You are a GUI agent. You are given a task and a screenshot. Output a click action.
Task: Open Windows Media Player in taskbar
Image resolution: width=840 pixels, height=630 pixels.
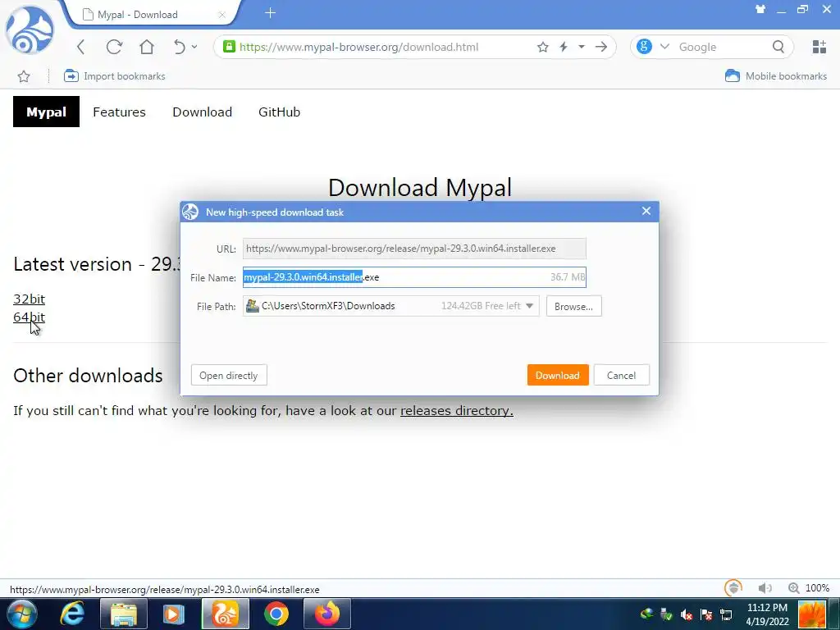[174, 614]
